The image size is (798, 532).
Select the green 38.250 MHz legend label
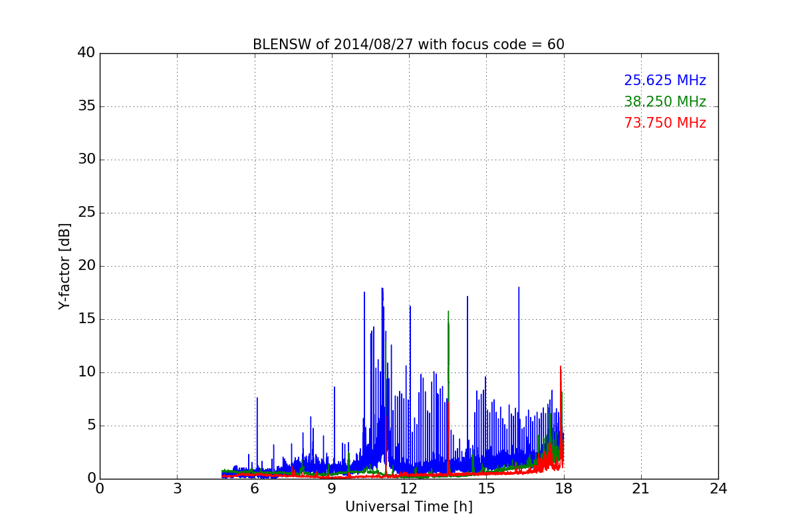pos(665,102)
